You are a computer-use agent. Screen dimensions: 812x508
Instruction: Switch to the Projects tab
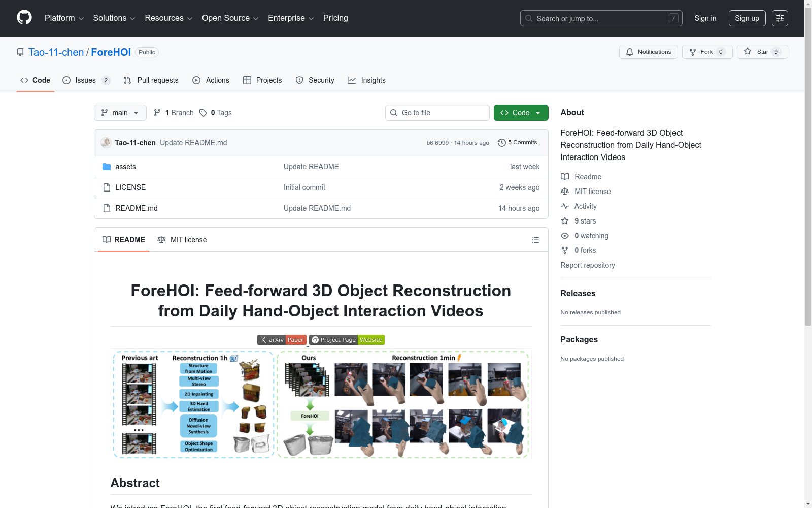[262, 80]
